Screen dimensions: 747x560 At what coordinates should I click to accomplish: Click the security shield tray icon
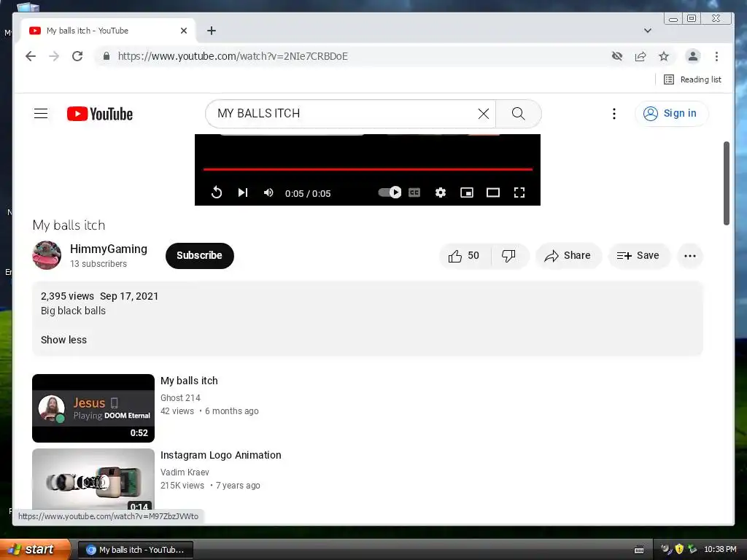(679, 549)
